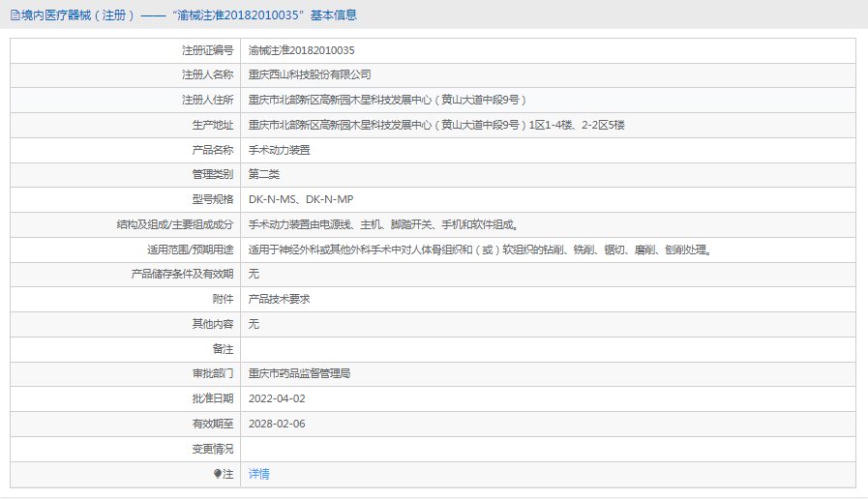Click expiry date 2028-02-06

click(277, 424)
